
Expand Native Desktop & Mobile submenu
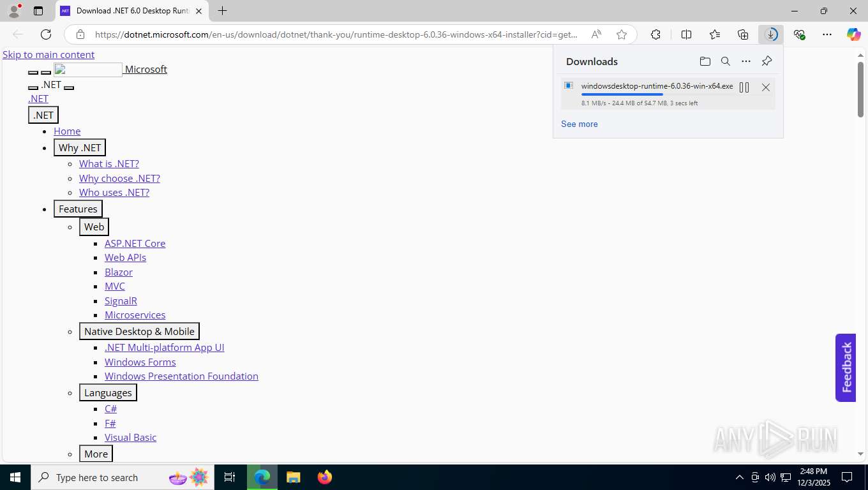(x=139, y=331)
